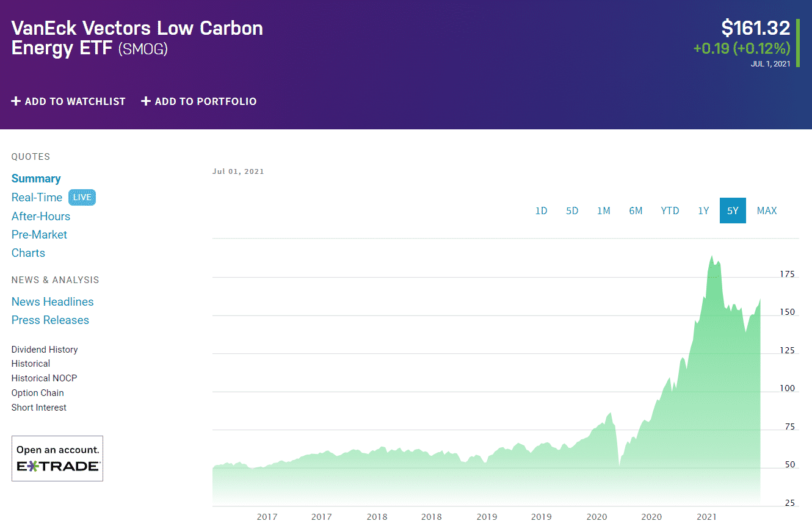
Task: View the Option Chain
Action: pyautogui.click(x=37, y=393)
